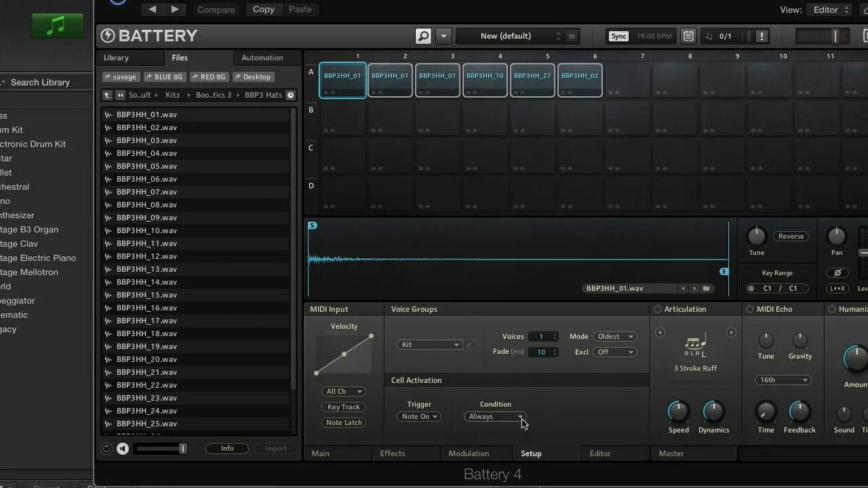Jump to the savage shortcut location
The image size is (868, 488).
121,77
